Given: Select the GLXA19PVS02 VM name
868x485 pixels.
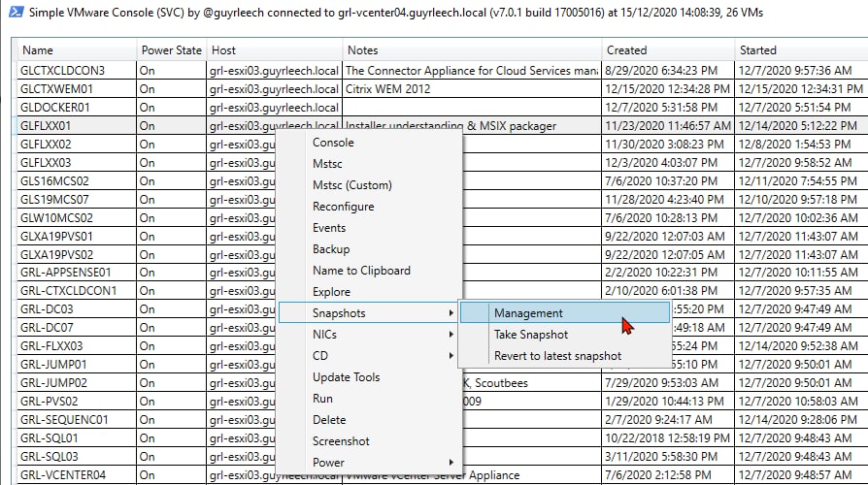Looking at the screenshot, I should 56,254.
